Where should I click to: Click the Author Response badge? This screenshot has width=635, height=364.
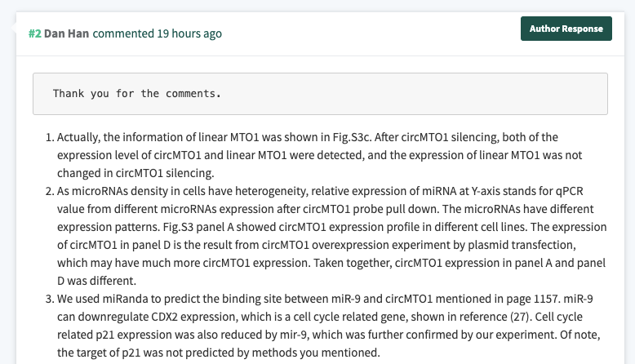(x=566, y=29)
